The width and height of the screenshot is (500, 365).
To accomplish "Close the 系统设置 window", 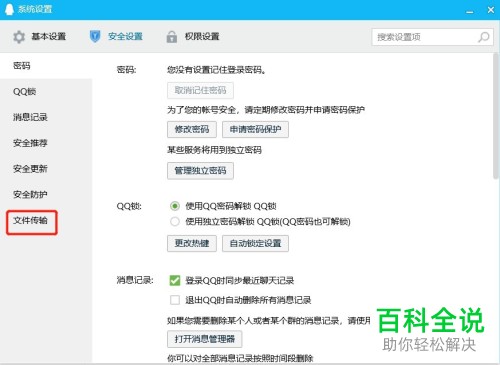I will [x=491, y=10].
